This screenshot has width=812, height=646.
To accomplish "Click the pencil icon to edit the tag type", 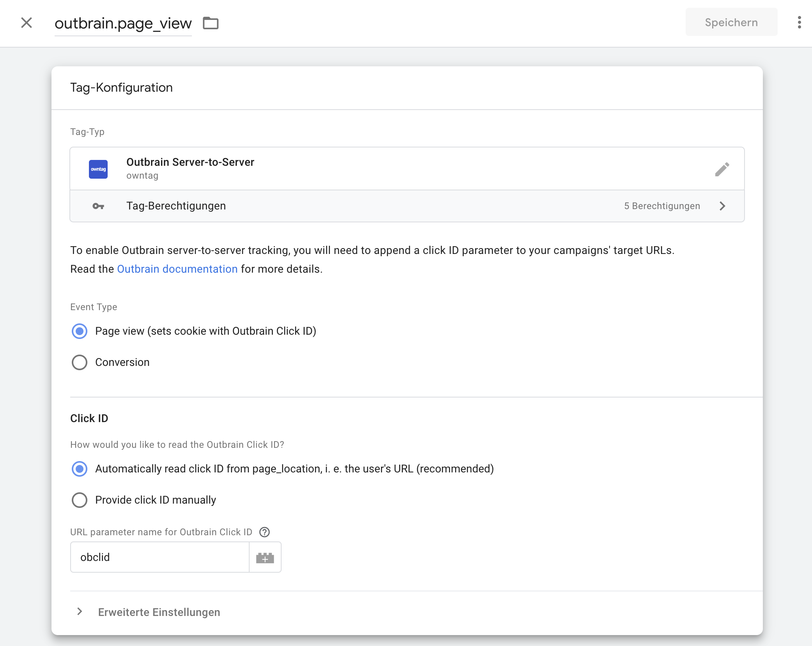I will pos(722,169).
